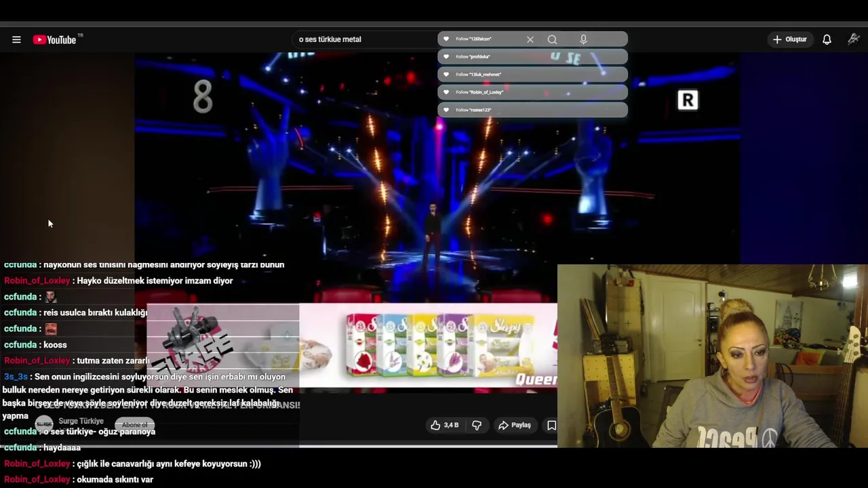Start voice search with microphone icon

(x=583, y=39)
